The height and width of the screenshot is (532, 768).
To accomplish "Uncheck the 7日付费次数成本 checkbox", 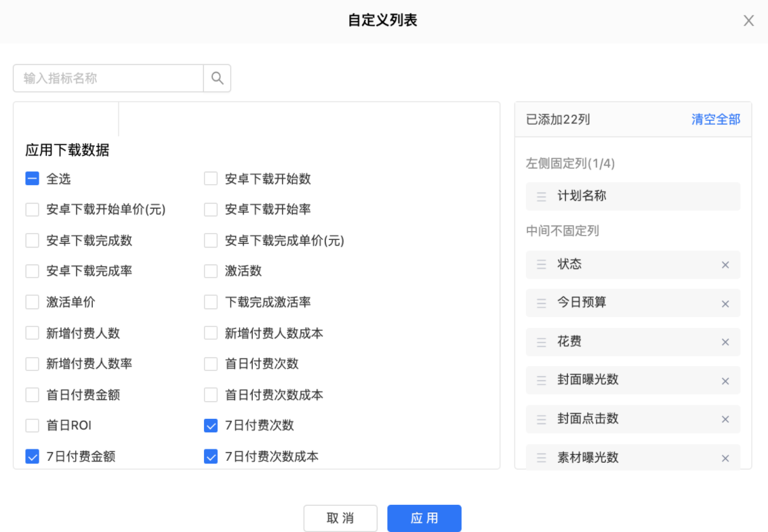I will (210, 456).
